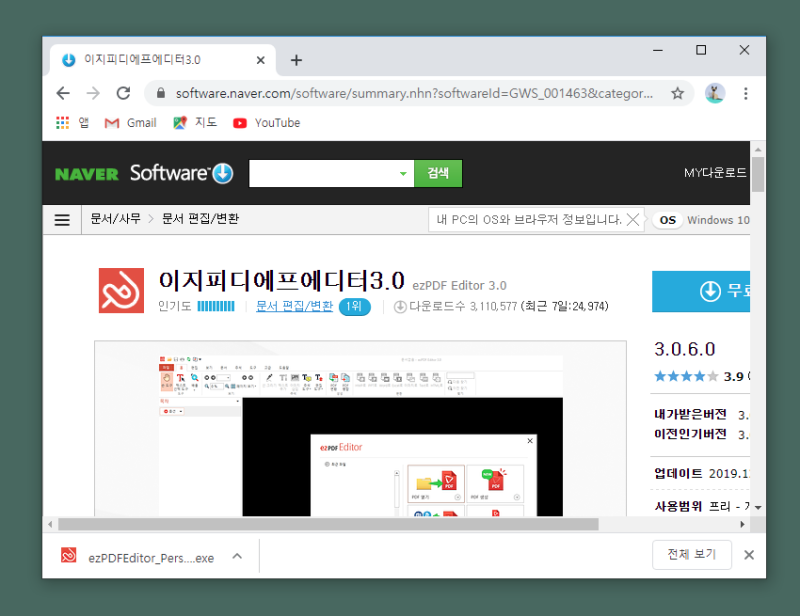Click the popularity bar indicator
Image resolution: width=800 pixels, height=616 pixels.
(x=216, y=306)
